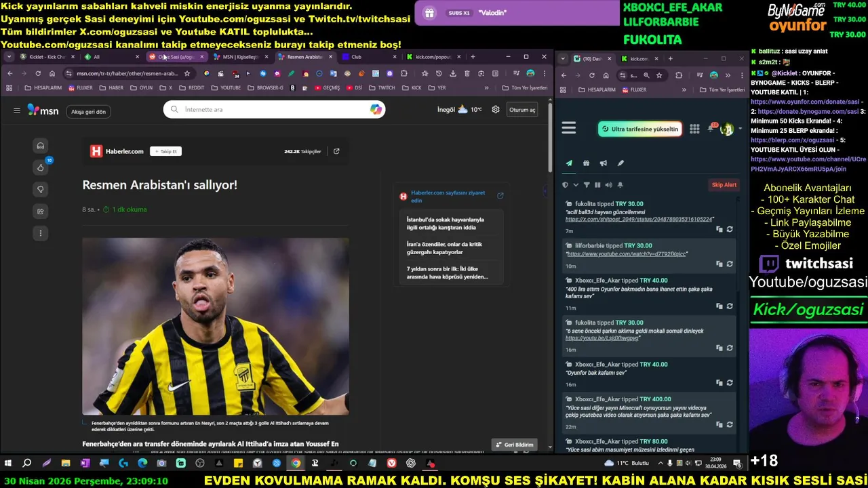Follow Haberler.com with Takip Et
Viewport: 868px width, 488px height.
165,151
